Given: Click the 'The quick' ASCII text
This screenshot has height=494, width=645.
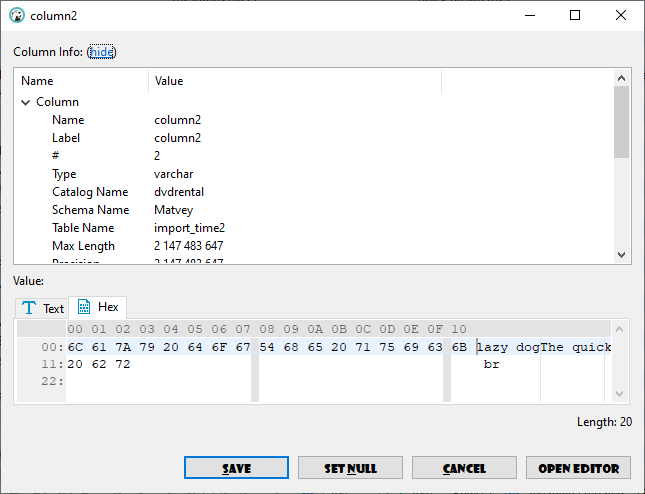Looking at the screenshot, I should click(575, 348).
